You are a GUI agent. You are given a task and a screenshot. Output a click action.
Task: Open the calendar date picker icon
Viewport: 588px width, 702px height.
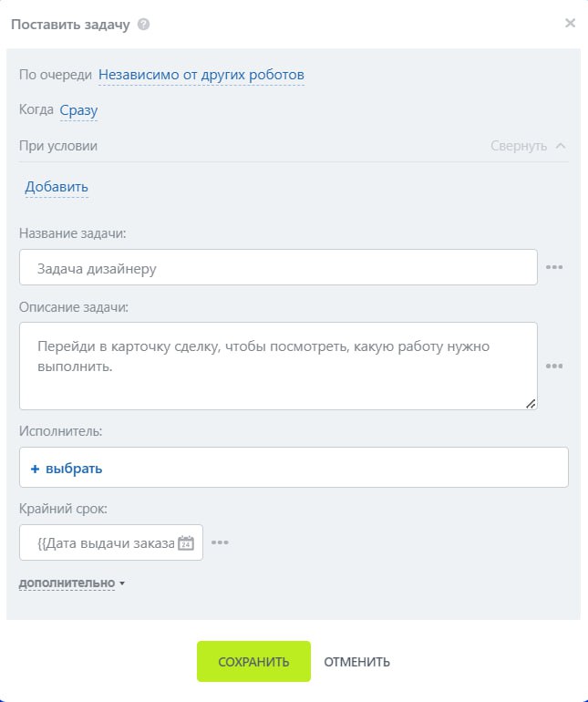tap(186, 542)
